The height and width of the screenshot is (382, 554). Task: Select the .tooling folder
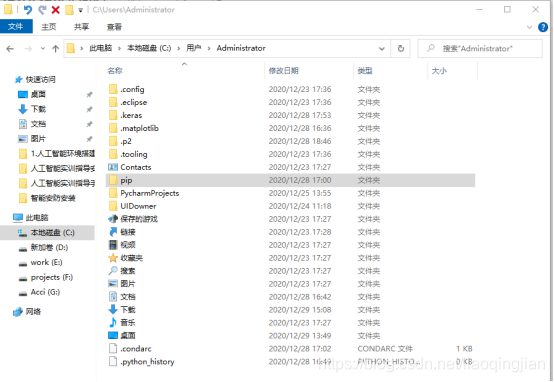point(134,154)
